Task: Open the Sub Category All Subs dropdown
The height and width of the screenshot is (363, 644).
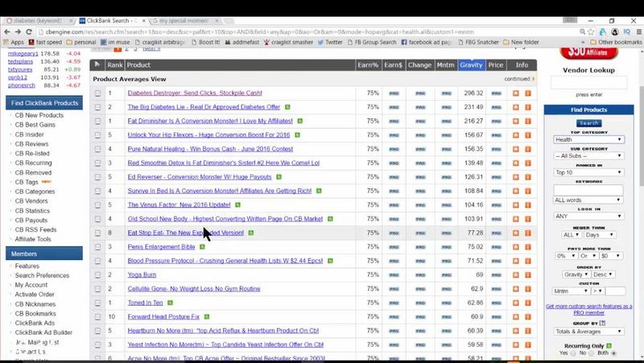Action: click(x=588, y=156)
